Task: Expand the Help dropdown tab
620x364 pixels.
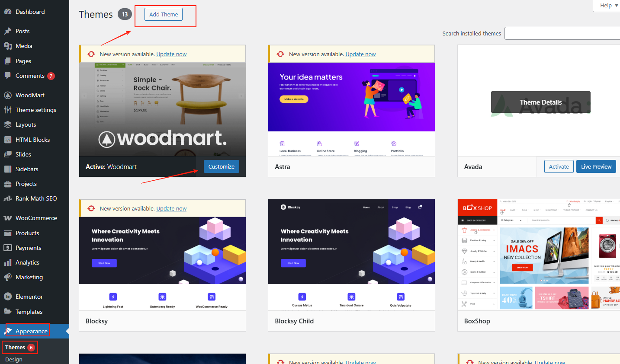Action: [x=609, y=5]
